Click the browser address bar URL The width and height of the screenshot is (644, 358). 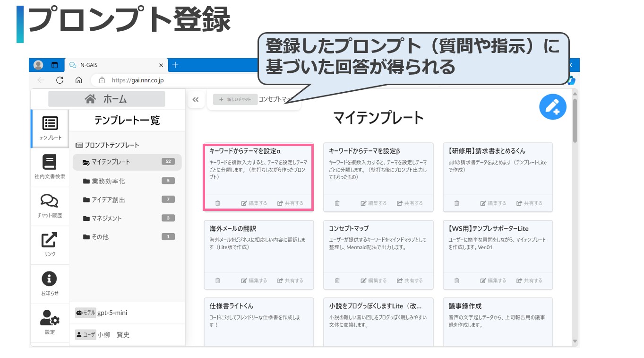pos(137,80)
